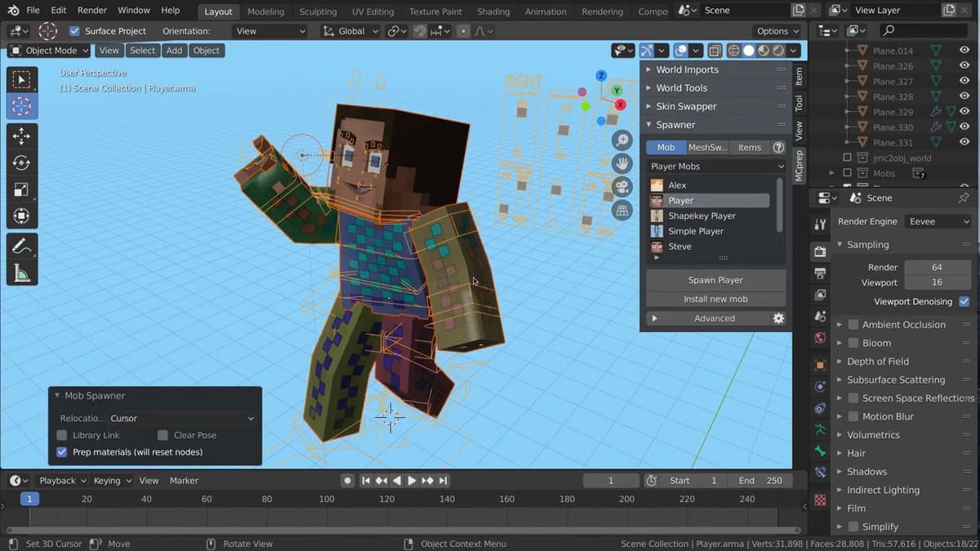Open the Relocation Cursor dropdown
This screenshot has height=551, width=980.
click(x=181, y=418)
